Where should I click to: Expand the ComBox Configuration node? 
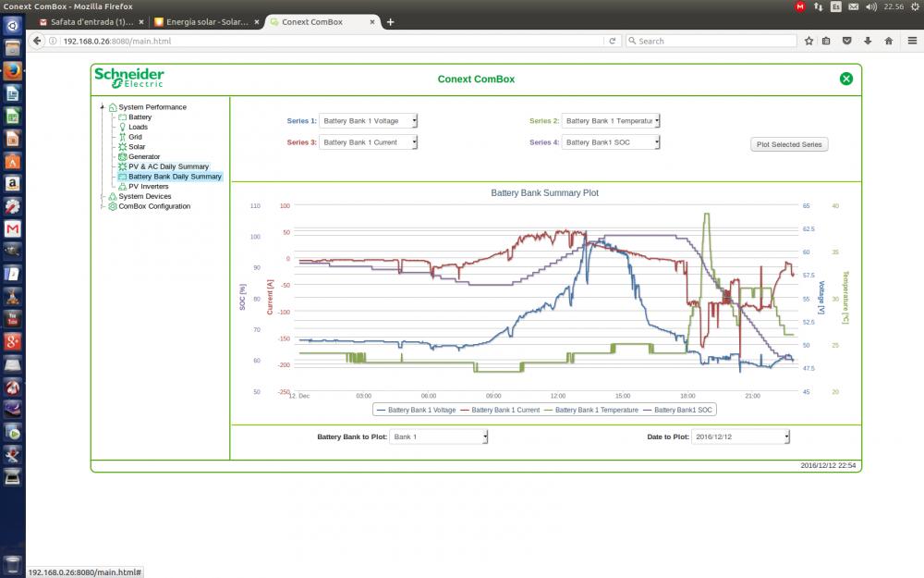coord(103,206)
